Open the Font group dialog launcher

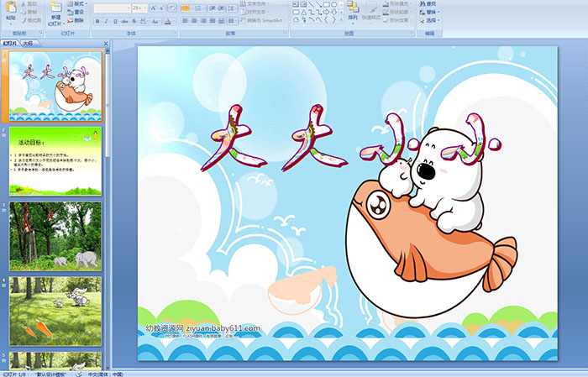[x=175, y=33]
